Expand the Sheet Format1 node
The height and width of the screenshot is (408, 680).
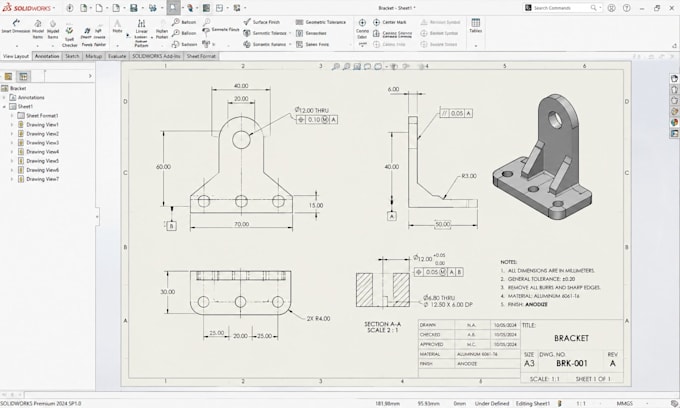pos(12,116)
